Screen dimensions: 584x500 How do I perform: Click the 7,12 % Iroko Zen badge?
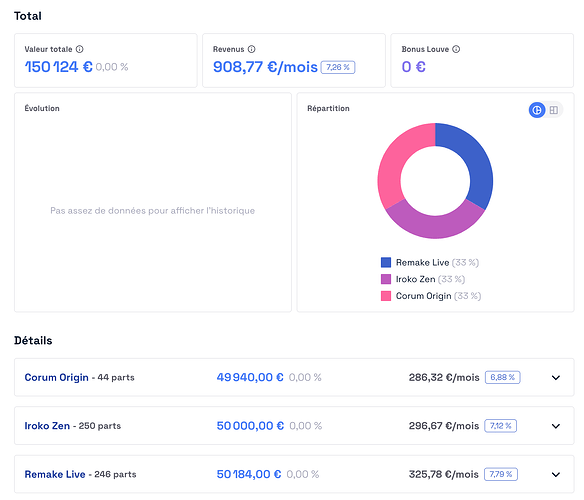coord(500,426)
